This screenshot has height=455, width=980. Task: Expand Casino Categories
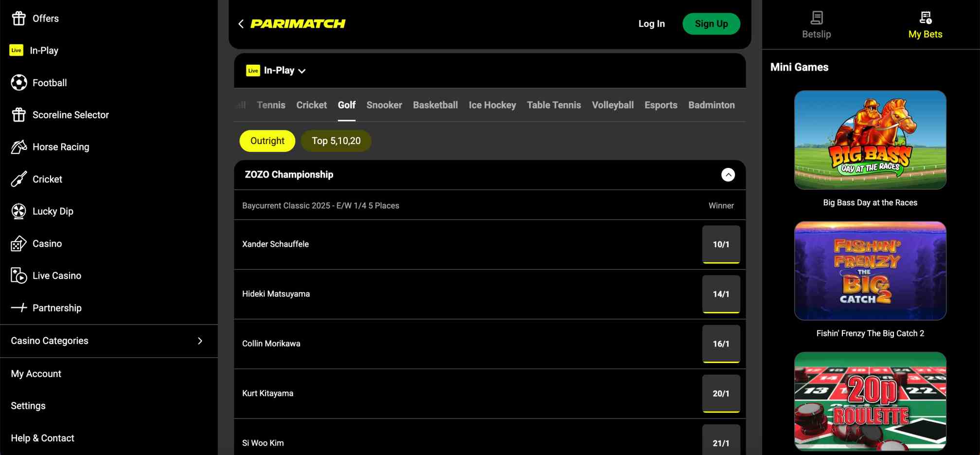(109, 341)
